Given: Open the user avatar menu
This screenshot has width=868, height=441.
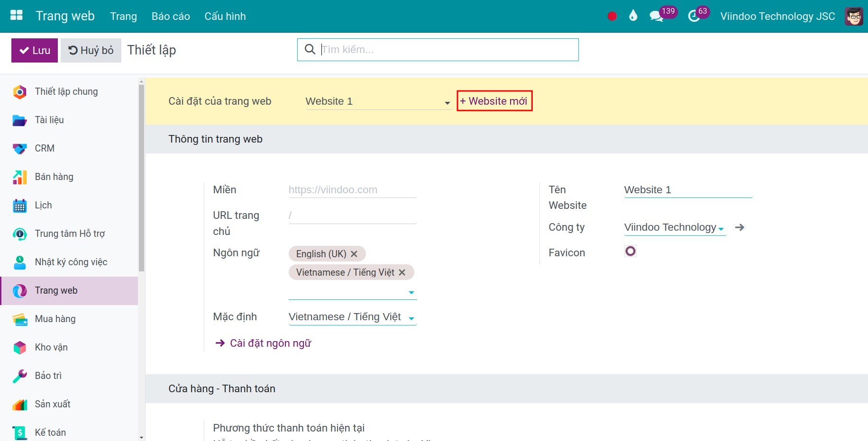Looking at the screenshot, I should [x=854, y=16].
